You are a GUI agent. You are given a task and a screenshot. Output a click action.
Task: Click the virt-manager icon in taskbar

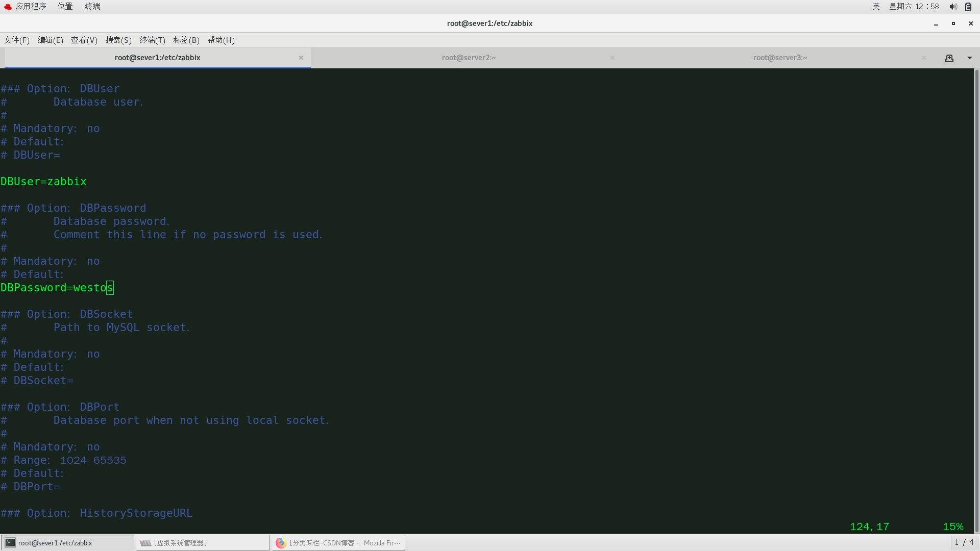tap(145, 543)
